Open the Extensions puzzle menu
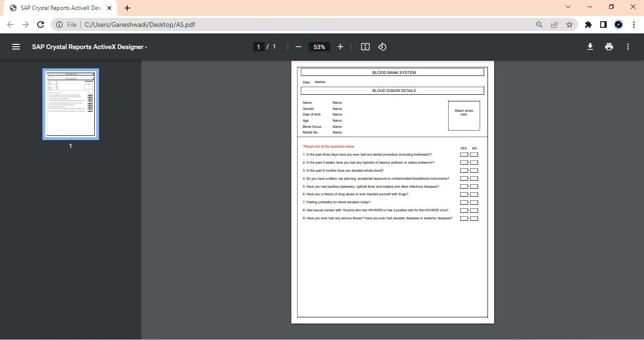Image resolution: width=644 pixels, height=340 pixels. [588, 25]
